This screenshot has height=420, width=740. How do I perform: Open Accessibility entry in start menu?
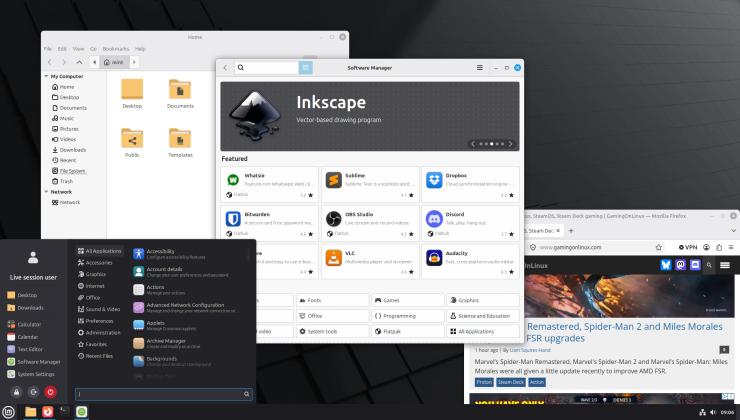point(169,254)
